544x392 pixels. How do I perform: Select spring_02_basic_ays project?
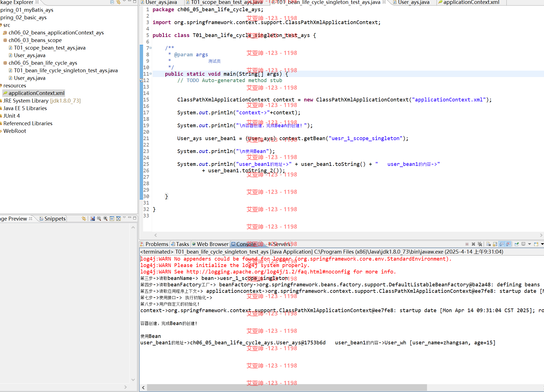click(x=23, y=17)
